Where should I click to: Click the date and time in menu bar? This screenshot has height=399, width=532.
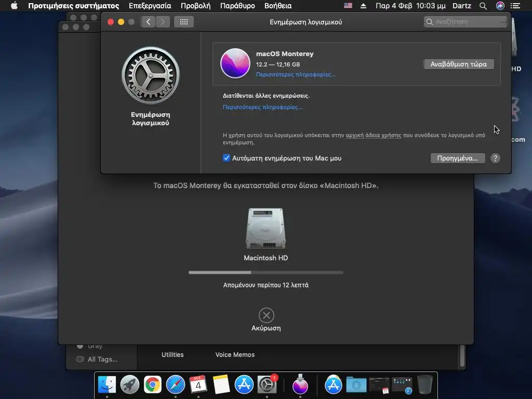[x=410, y=6]
